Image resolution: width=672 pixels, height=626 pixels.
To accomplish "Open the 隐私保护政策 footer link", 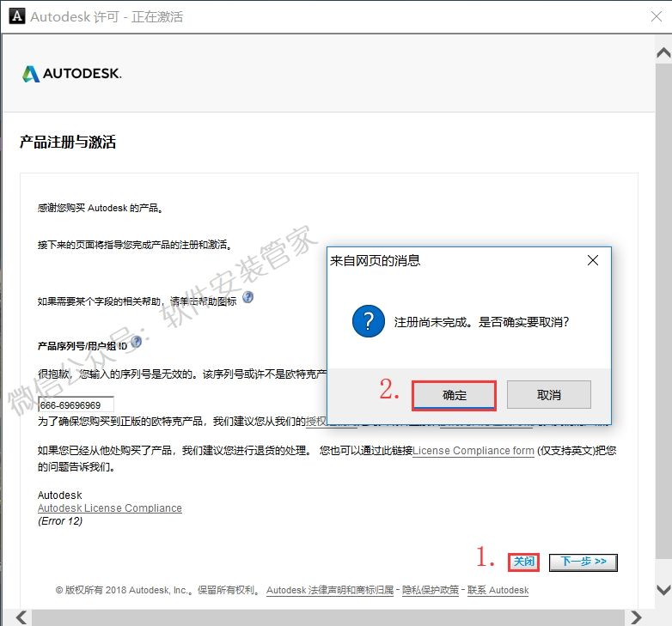I will point(433,590).
